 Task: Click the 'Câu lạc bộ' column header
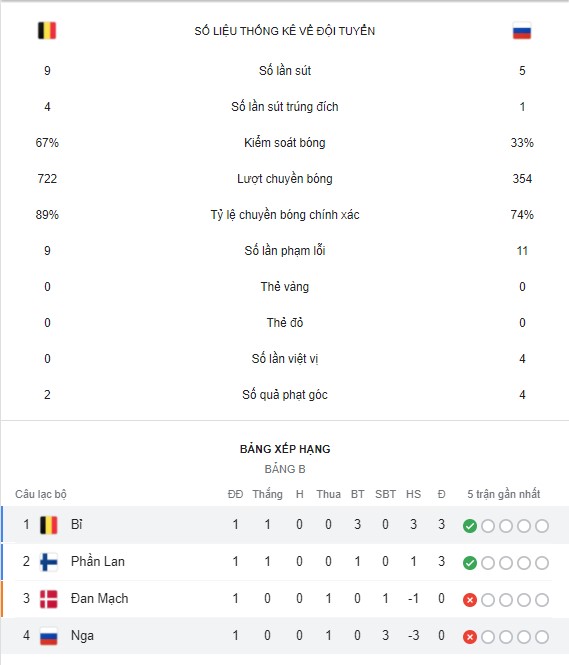pos(41,494)
